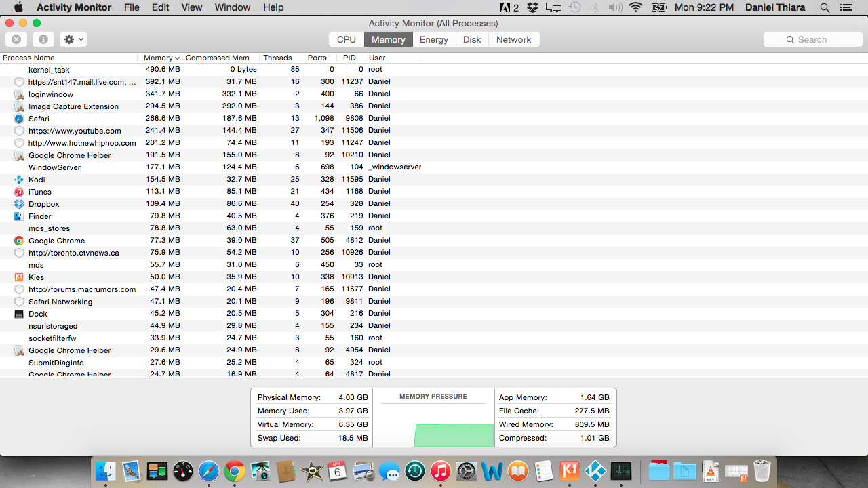Sort by the User column header
This screenshot has width=868, height=488.
point(393,58)
